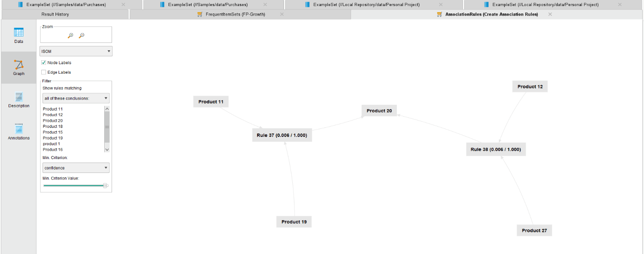Click the Min. Criterion Value slider

pos(74,186)
